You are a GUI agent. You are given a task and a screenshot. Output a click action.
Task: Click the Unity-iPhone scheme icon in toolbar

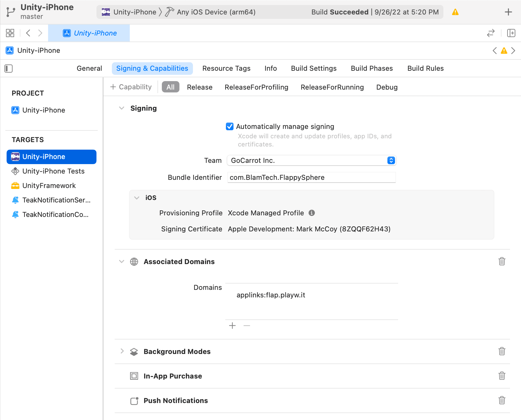pos(106,12)
